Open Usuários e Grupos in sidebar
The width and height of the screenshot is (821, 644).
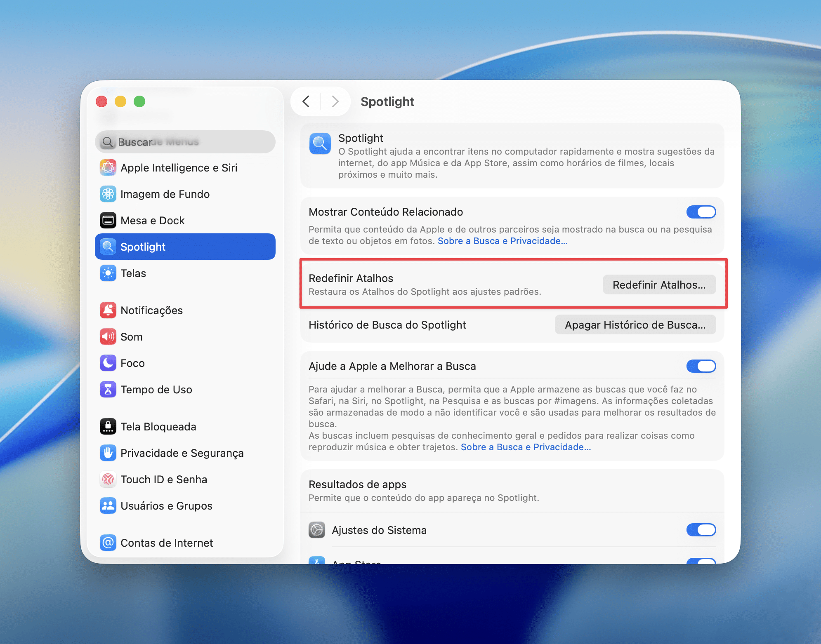(x=166, y=506)
